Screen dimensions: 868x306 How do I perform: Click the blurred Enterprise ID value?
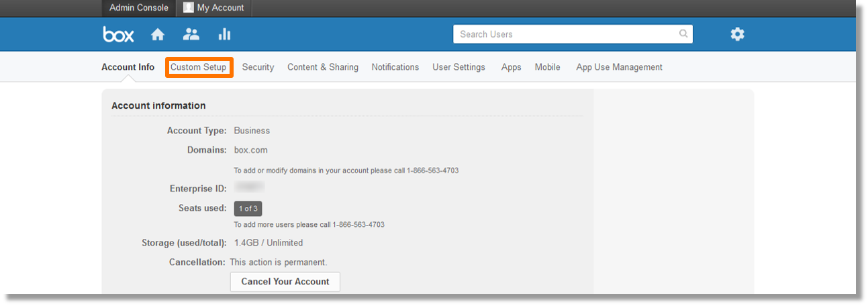tap(249, 188)
